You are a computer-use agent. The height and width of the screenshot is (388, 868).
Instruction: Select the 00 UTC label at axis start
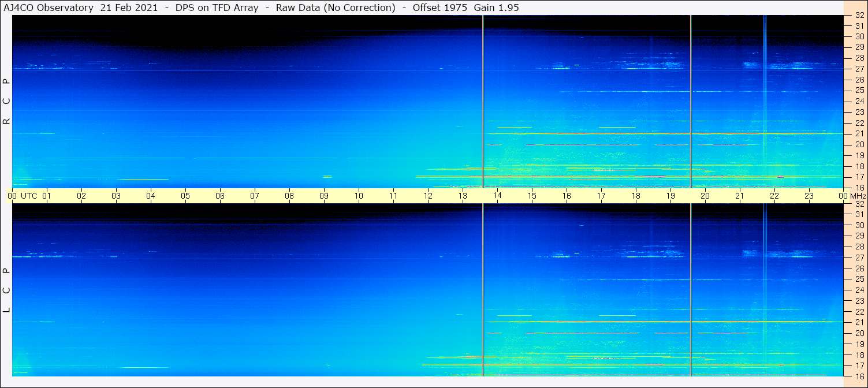click(24, 196)
